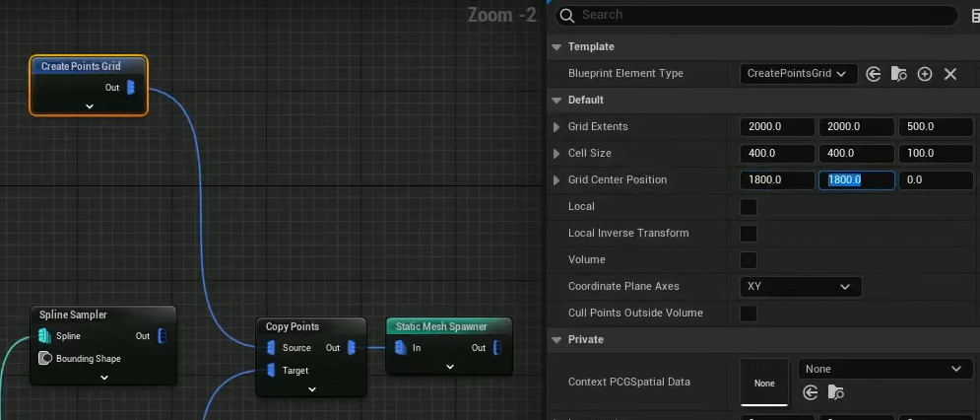
Task: Click the Out pin of Static Mesh Spawner
Action: (x=497, y=347)
